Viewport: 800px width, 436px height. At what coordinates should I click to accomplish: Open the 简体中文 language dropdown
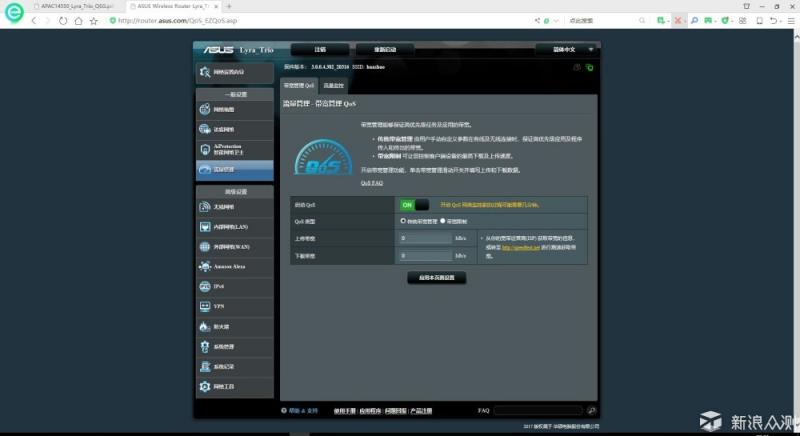coord(567,49)
